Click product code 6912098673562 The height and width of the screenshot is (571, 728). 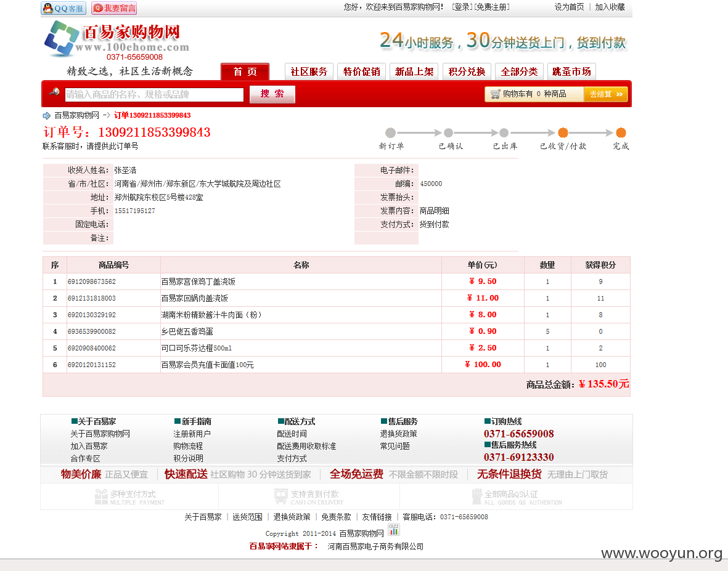(92, 281)
